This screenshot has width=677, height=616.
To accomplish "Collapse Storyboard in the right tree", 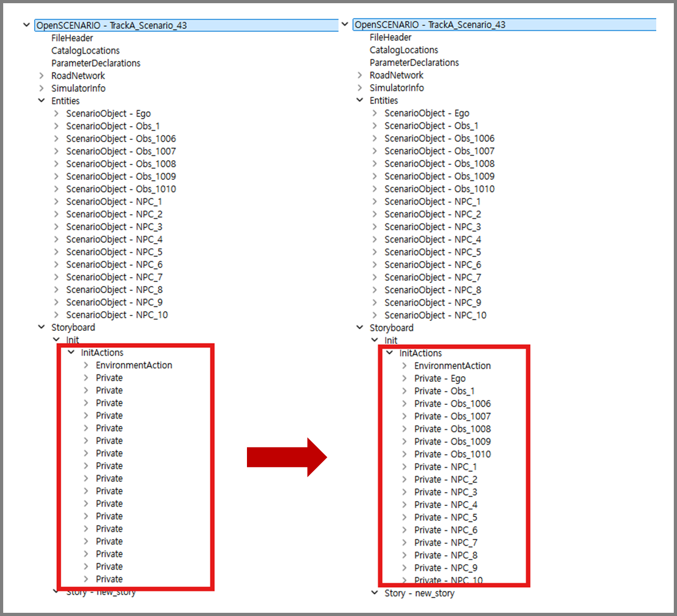I will (360, 327).
